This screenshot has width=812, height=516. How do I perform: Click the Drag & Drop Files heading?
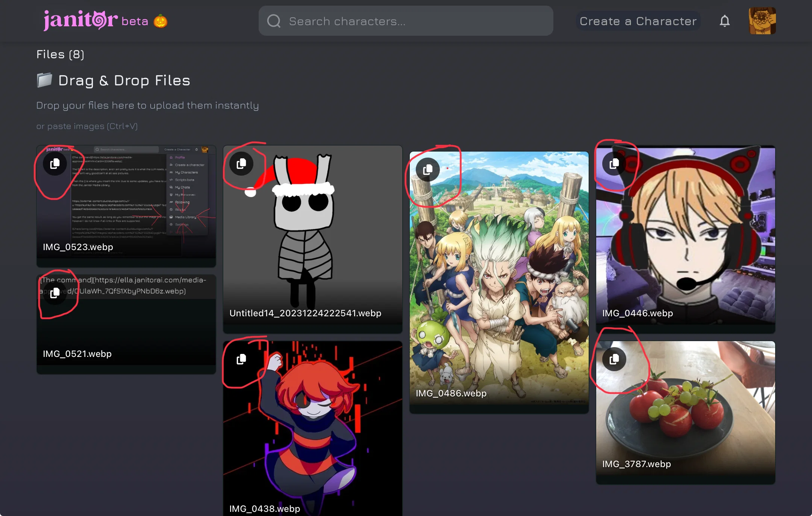[124, 80]
